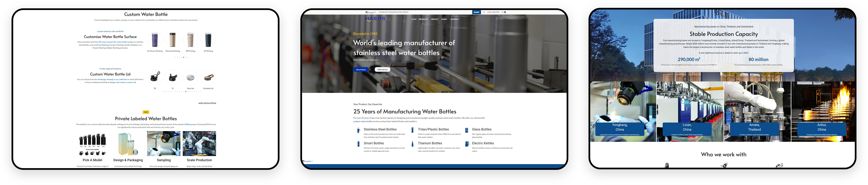Click the Smart Bottles icon
The width and height of the screenshot is (868, 185).
point(358,144)
